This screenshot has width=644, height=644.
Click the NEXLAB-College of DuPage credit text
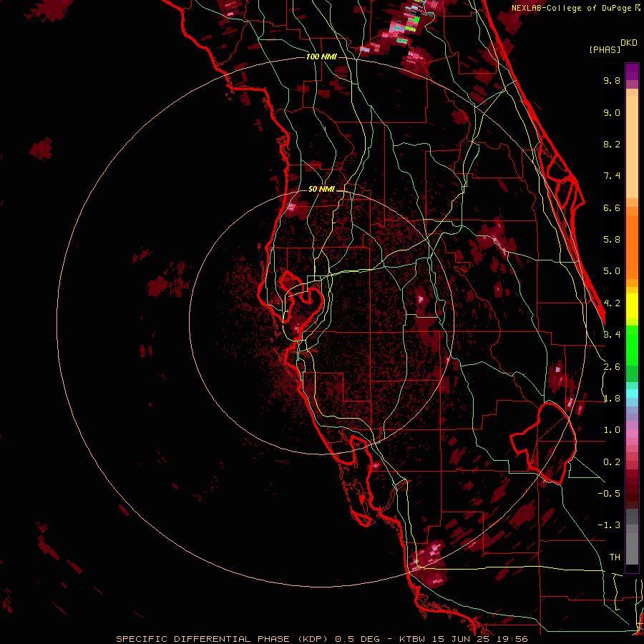click(572, 8)
